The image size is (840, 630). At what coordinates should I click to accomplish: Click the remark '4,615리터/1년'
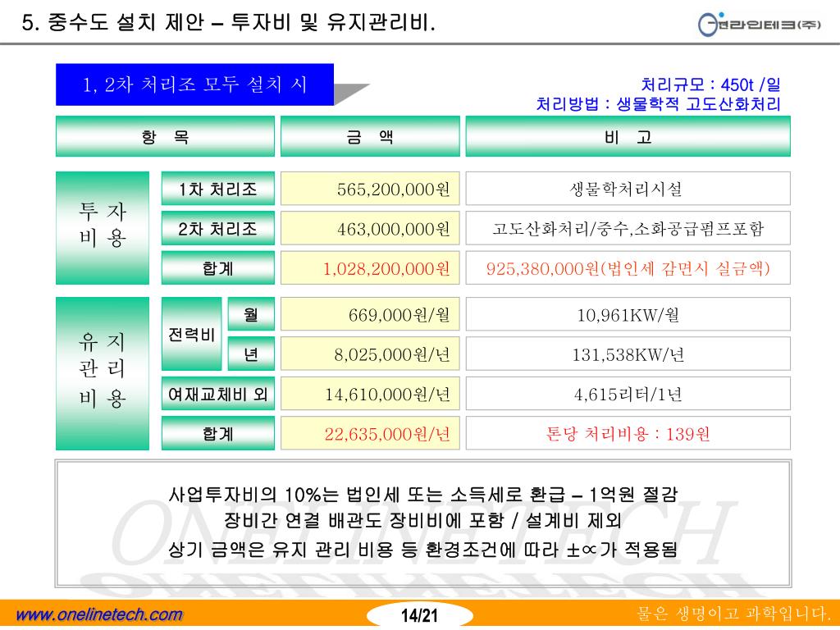(x=628, y=395)
